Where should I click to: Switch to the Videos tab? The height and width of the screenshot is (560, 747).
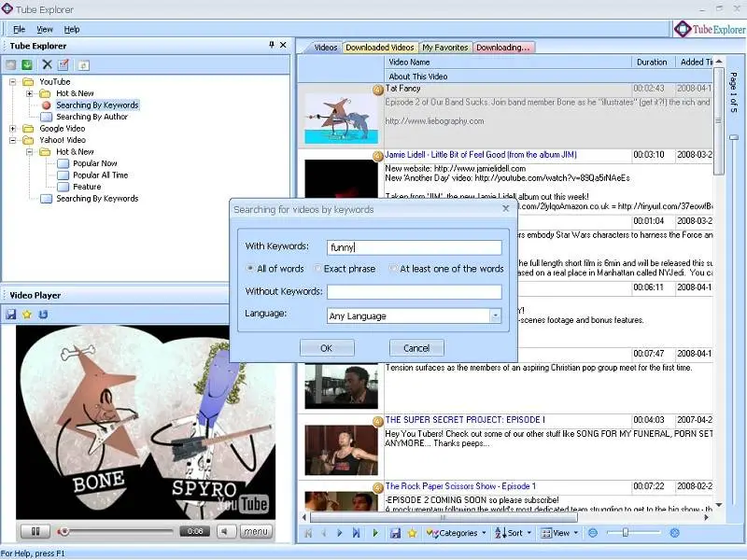[326, 48]
